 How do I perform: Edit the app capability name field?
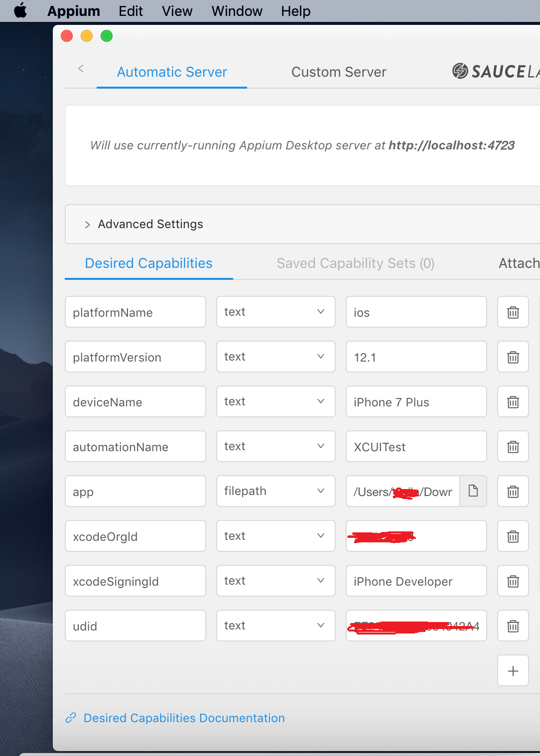click(x=135, y=492)
